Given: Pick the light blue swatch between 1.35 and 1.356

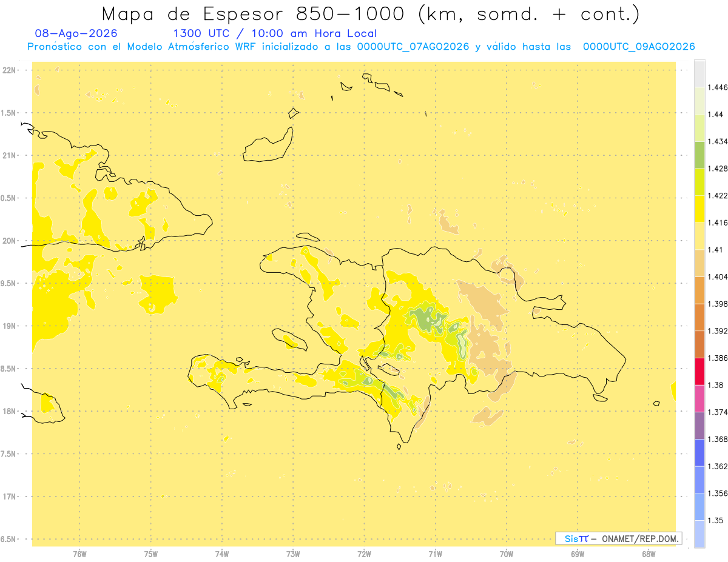Looking at the screenshot, I should pyautogui.click(x=699, y=507).
